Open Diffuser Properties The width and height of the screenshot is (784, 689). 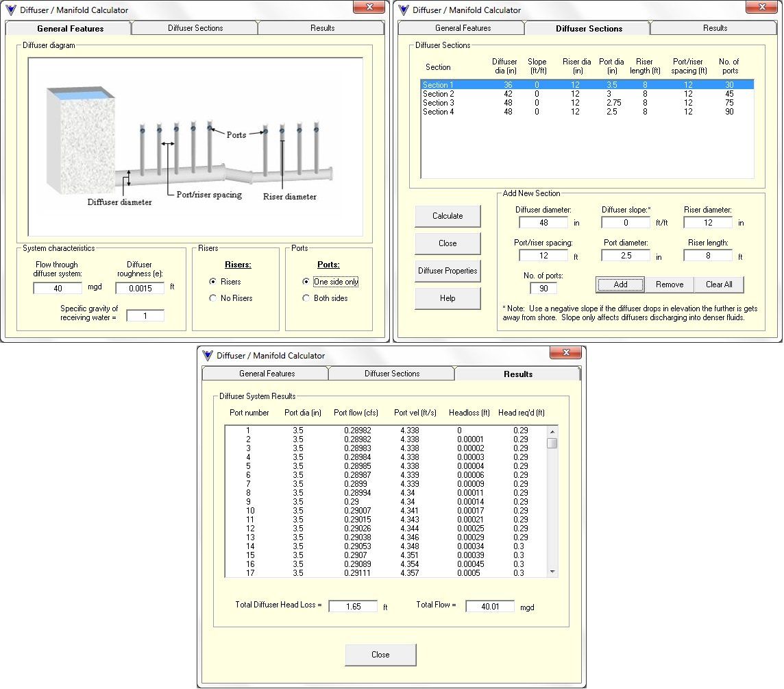pos(448,271)
